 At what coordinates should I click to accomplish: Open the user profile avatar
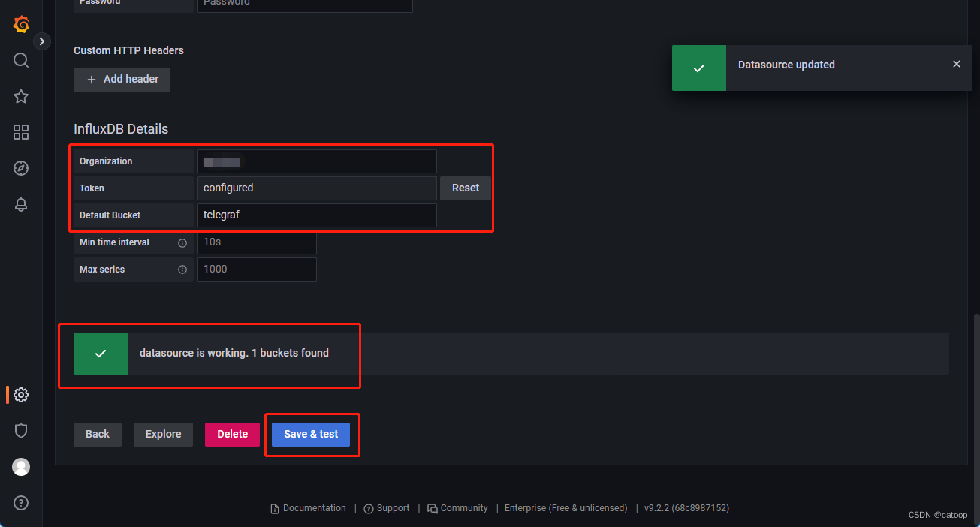(21, 467)
